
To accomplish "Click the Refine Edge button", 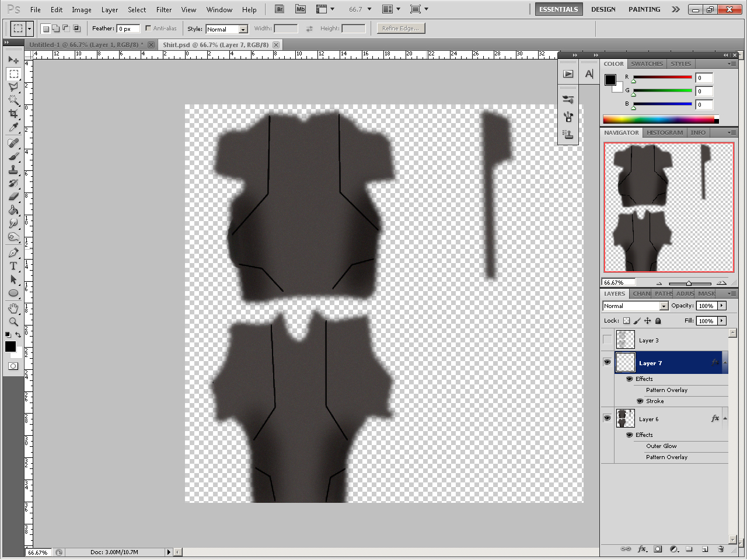I will [x=400, y=28].
